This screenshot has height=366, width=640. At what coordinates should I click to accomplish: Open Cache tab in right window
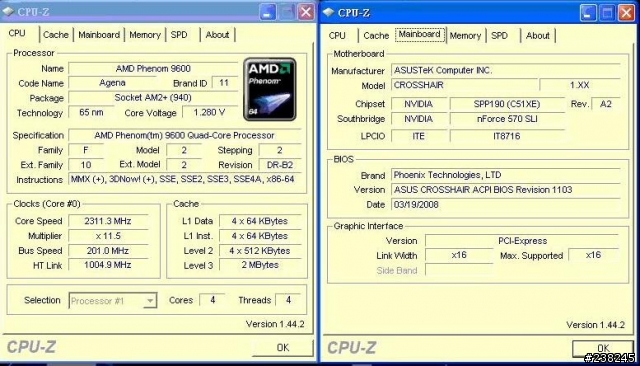[376, 35]
